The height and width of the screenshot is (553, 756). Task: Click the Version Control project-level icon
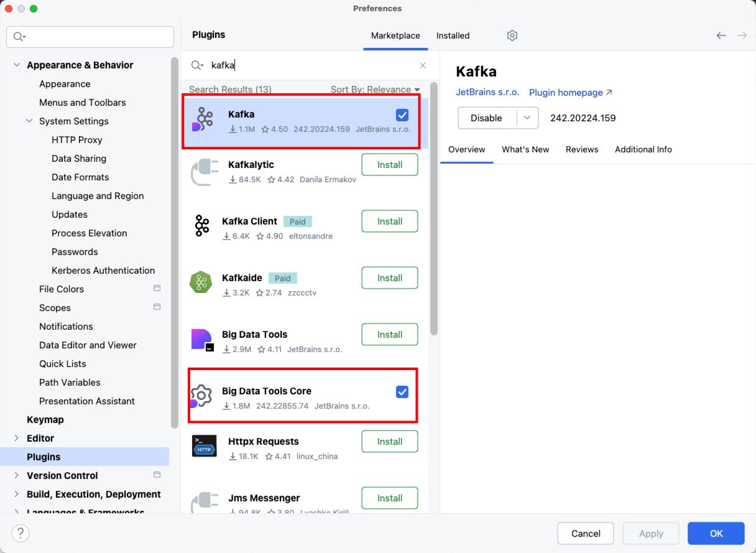pyautogui.click(x=157, y=475)
